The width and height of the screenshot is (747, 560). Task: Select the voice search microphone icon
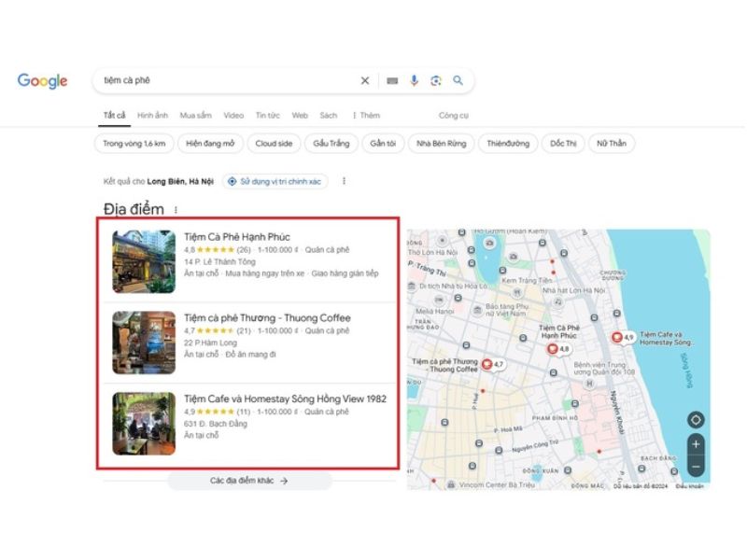tap(415, 80)
